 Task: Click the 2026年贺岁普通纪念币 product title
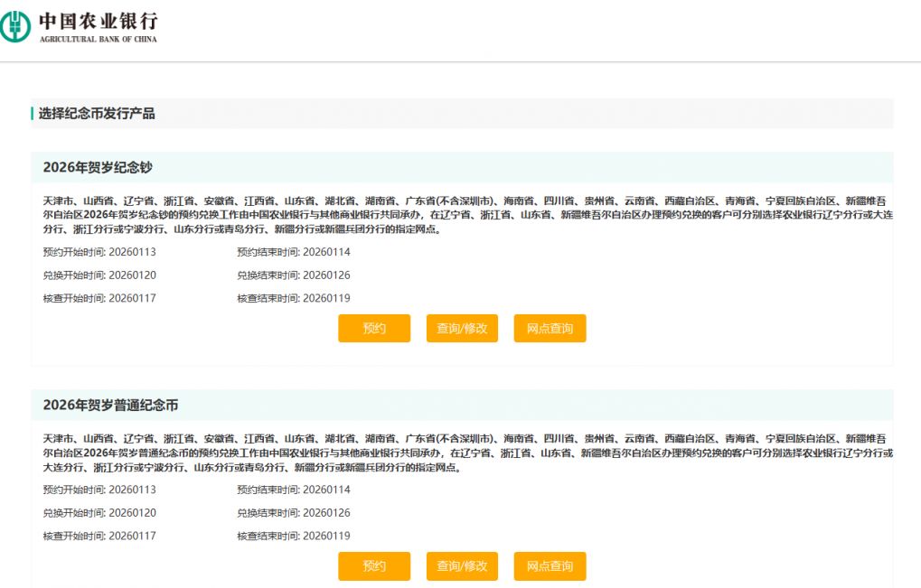tap(110, 405)
